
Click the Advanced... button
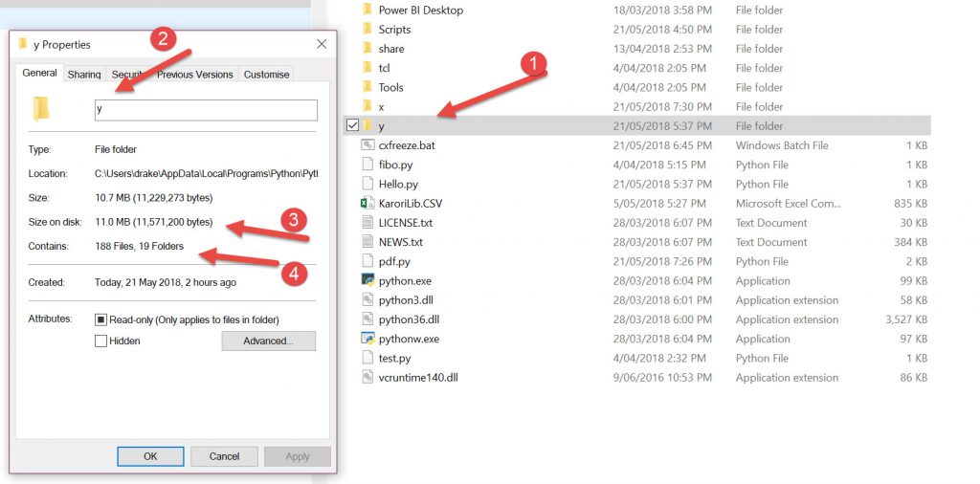[268, 341]
